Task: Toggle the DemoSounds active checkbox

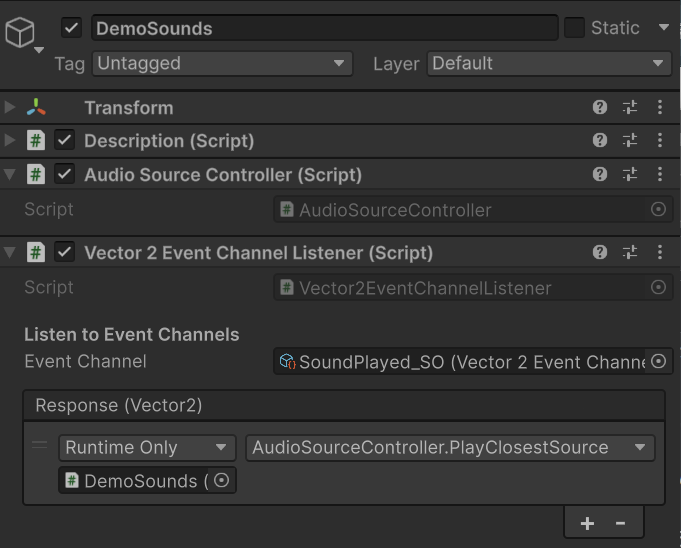Action: [x=71, y=28]
